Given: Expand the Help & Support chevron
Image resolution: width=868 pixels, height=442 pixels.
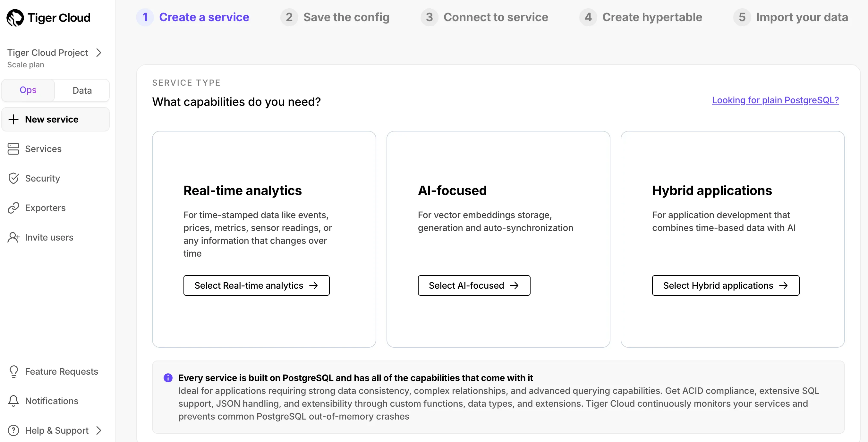Looking at the screenshot, I should click(x=99, y=430).
